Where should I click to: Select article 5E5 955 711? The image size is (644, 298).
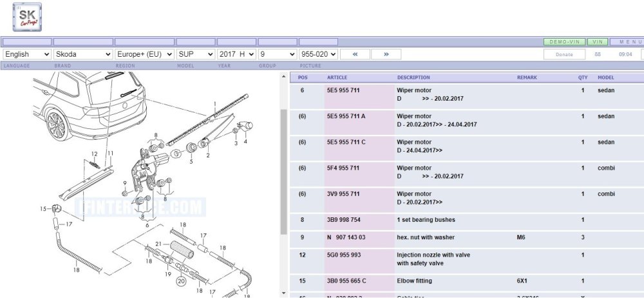point(343,90)
